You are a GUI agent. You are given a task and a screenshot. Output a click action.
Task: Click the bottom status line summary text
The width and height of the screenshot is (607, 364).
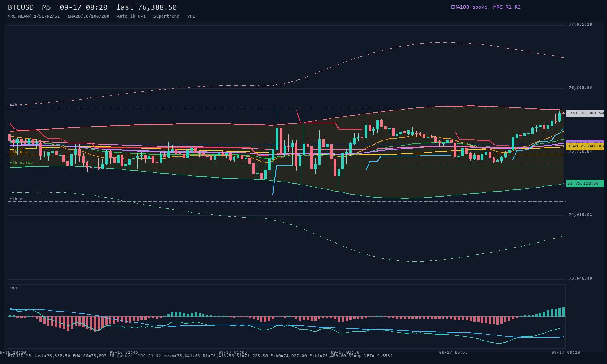point(200,356)
